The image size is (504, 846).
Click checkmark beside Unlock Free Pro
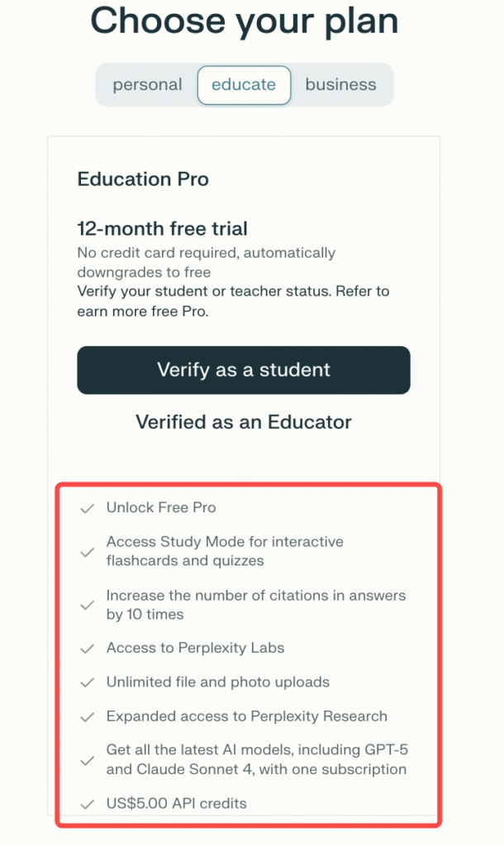tap(87, 508)
